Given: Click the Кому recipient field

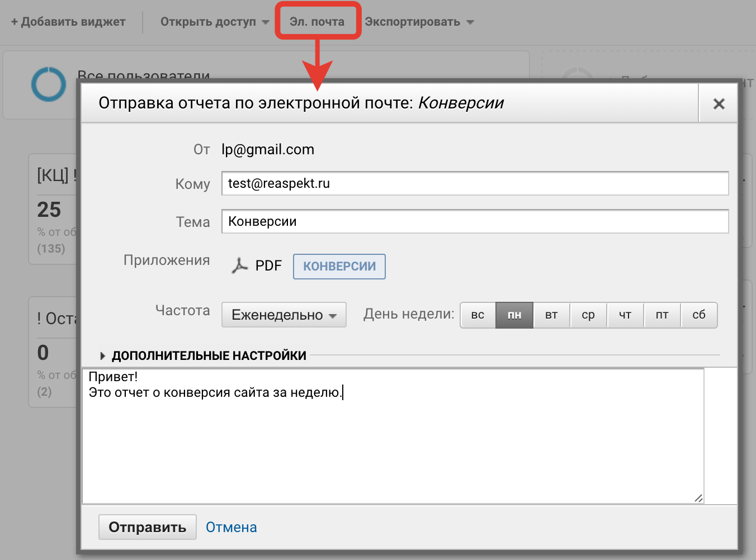Looking at the screenshot, I should point(475,183).
